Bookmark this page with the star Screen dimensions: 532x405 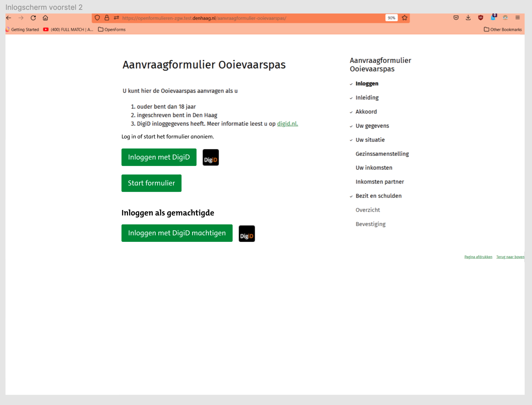tap(404, 18)
